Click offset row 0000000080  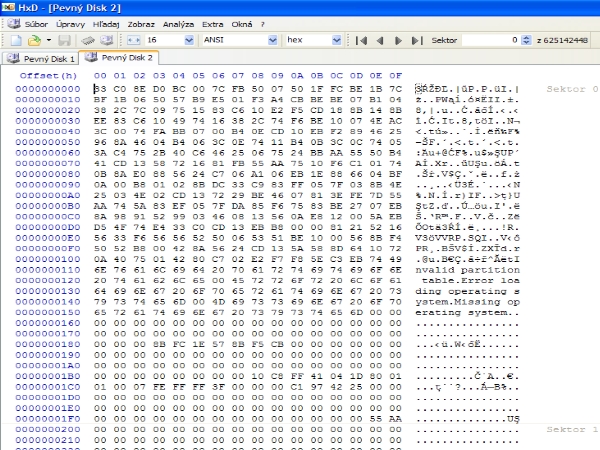point(48,174)
